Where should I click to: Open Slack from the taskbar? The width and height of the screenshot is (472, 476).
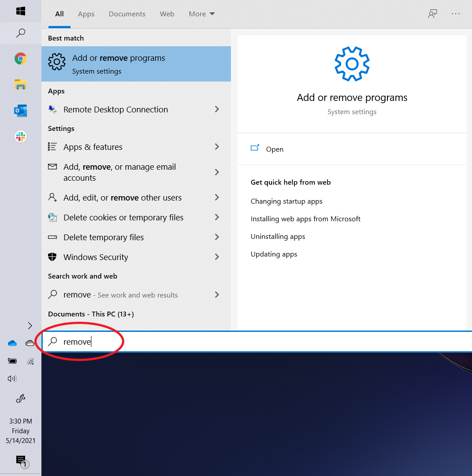pos(20,137)
